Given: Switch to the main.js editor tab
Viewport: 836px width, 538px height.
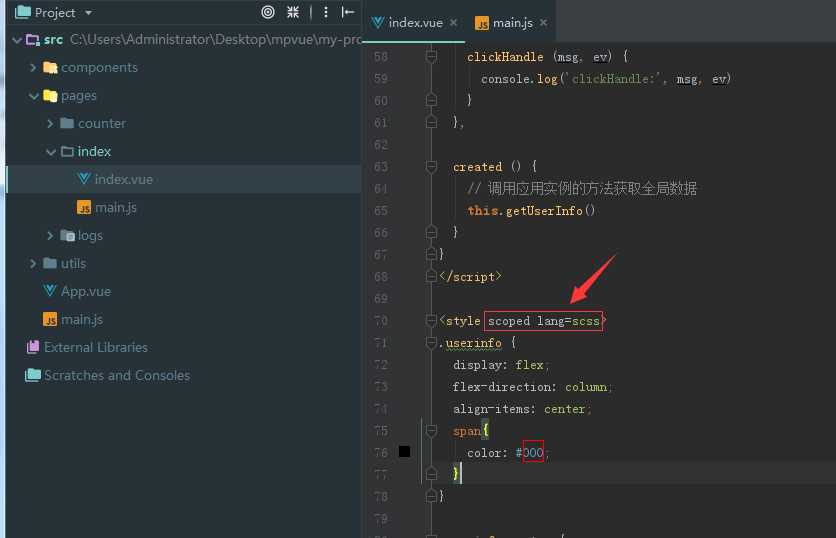Looking at the screenshot, I should pos(512,23).
